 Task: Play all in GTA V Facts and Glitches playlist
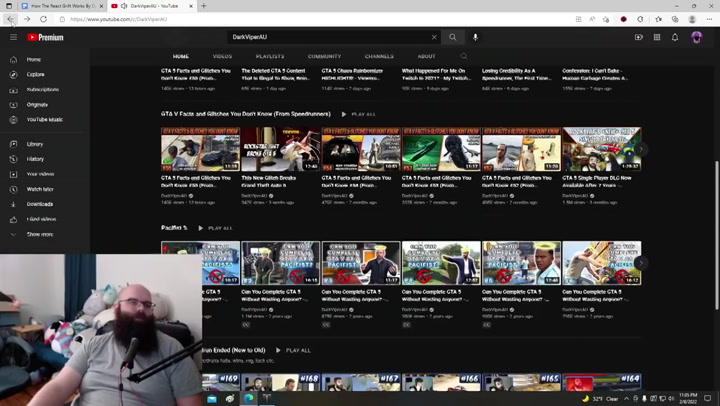(x=358, y=114)
